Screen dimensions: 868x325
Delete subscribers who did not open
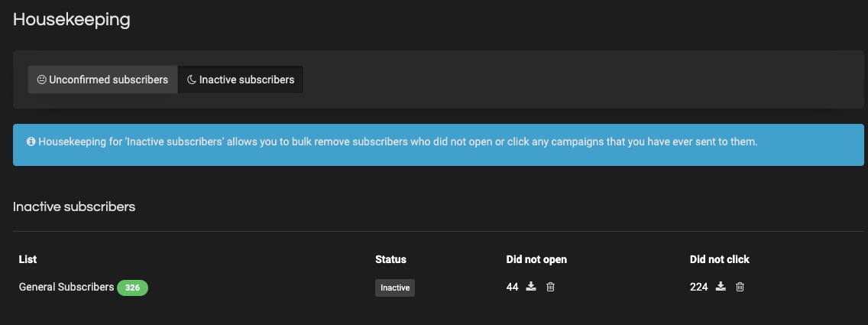point(550,287)
